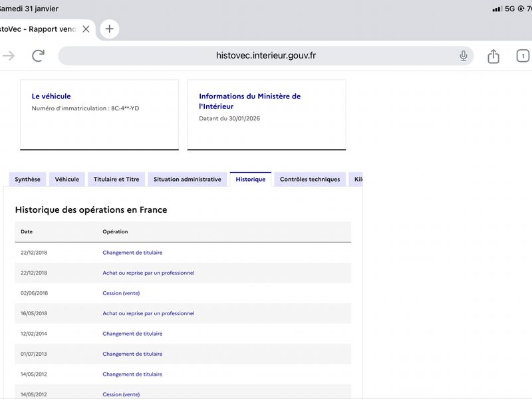Viewport: 532px width, 399px height.
Task: Switch to the Synthèse tab
Action: 27,180
